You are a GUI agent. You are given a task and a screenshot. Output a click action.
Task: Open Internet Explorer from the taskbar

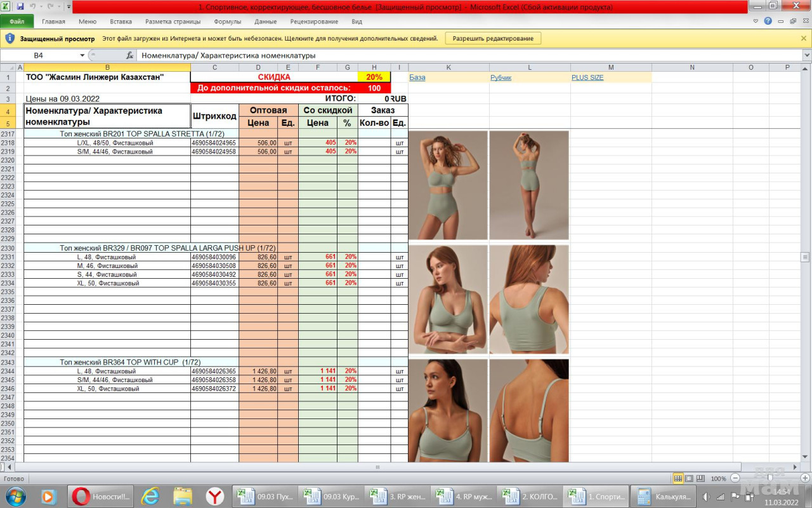tap(150, 496)
